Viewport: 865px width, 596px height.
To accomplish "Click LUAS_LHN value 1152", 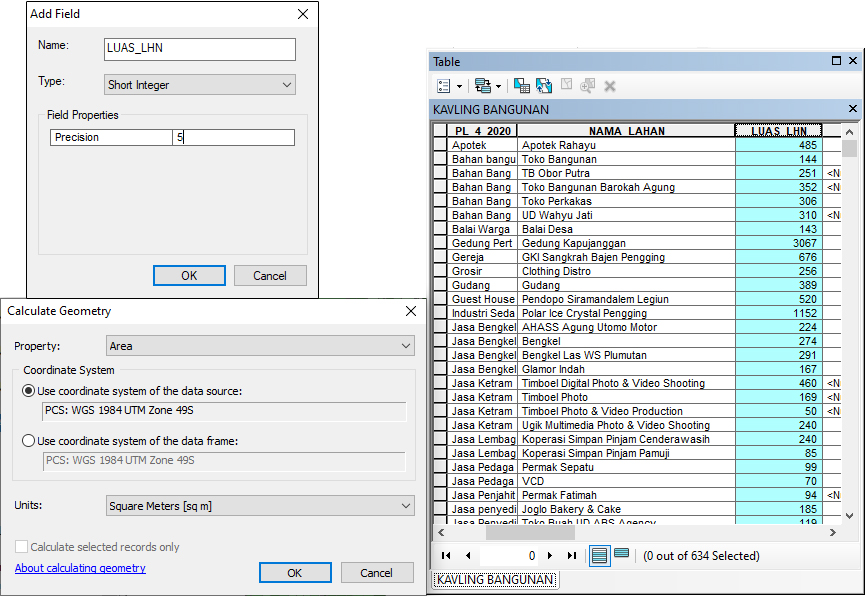I will coord(778,313).
